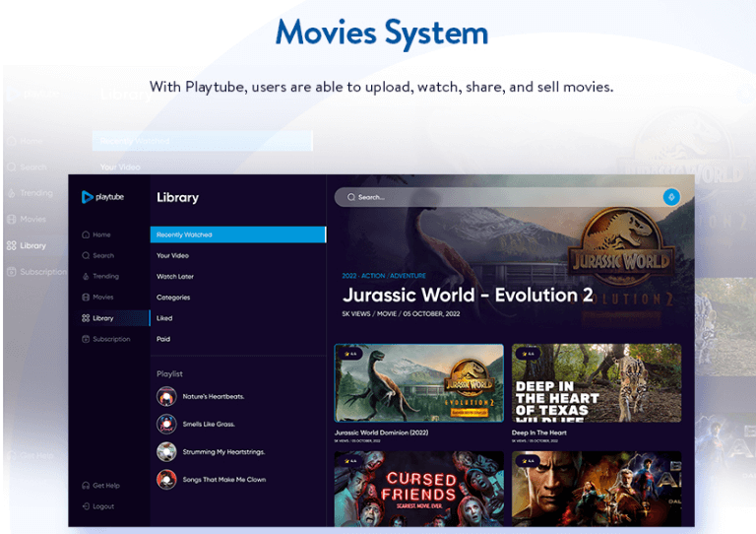
Task: Click Deep In The Heart title
Action: 539,433
